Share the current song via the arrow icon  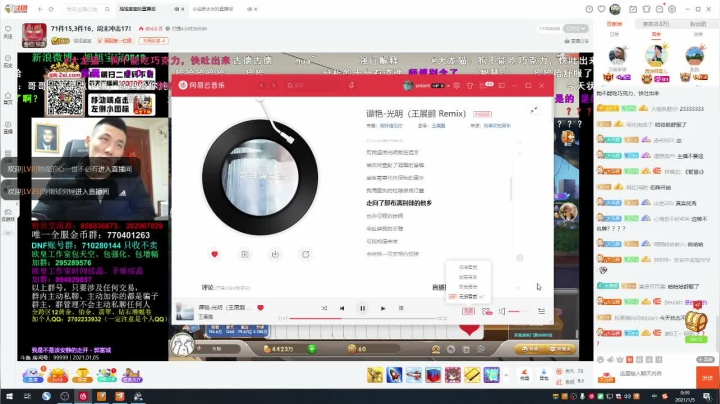305,254
